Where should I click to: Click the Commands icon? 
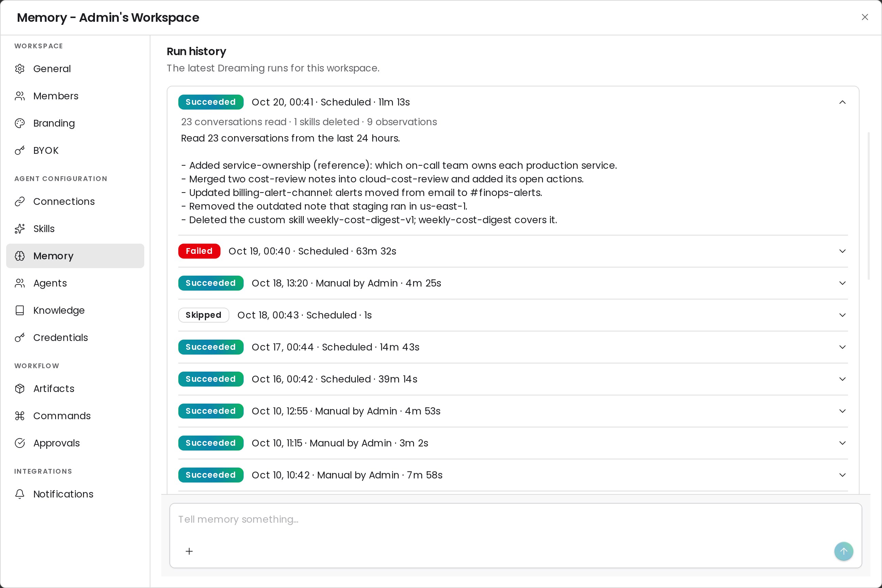pos(20,416)
